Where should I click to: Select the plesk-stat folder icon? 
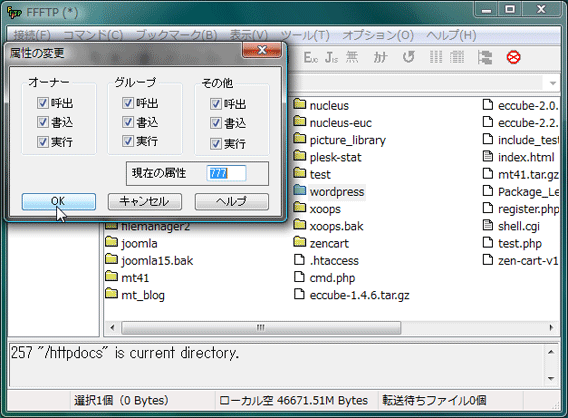click(300, 156)
